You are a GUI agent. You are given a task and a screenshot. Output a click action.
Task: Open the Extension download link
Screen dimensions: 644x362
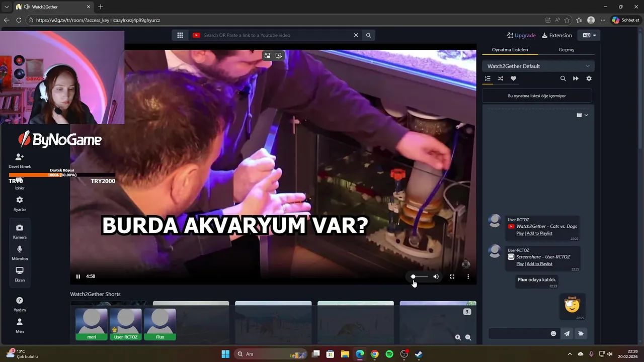coord(557,35)
